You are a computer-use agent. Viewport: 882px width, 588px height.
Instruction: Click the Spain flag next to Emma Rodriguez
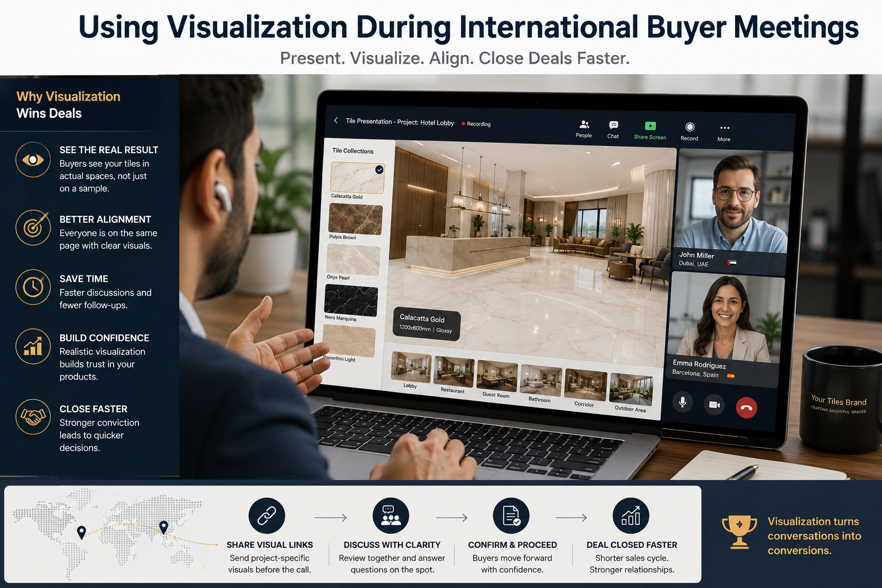pyautogui.click(x=730, y=376)
